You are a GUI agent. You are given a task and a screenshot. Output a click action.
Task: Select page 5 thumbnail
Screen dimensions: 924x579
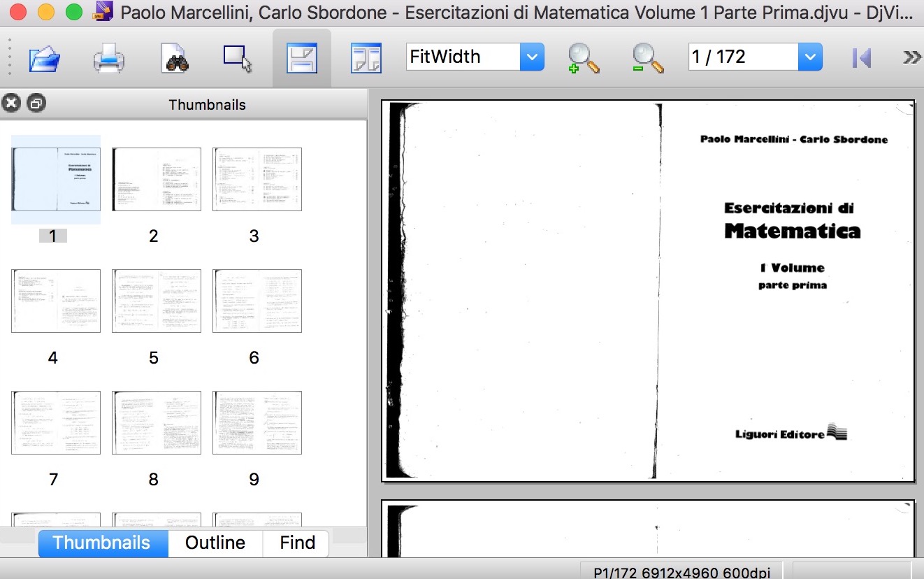pos(156,301)
